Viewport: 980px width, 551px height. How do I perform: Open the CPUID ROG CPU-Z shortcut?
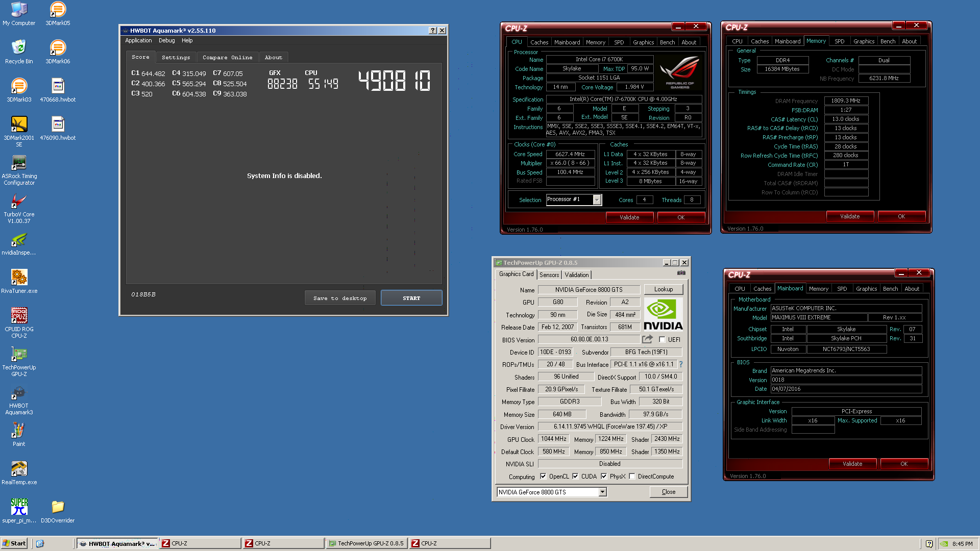19,323
